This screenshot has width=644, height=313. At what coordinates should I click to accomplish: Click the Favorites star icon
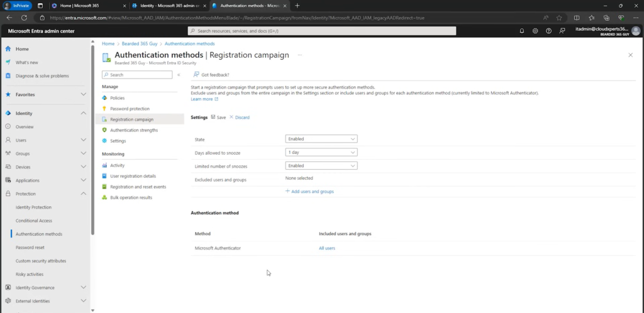pos(8,94)
